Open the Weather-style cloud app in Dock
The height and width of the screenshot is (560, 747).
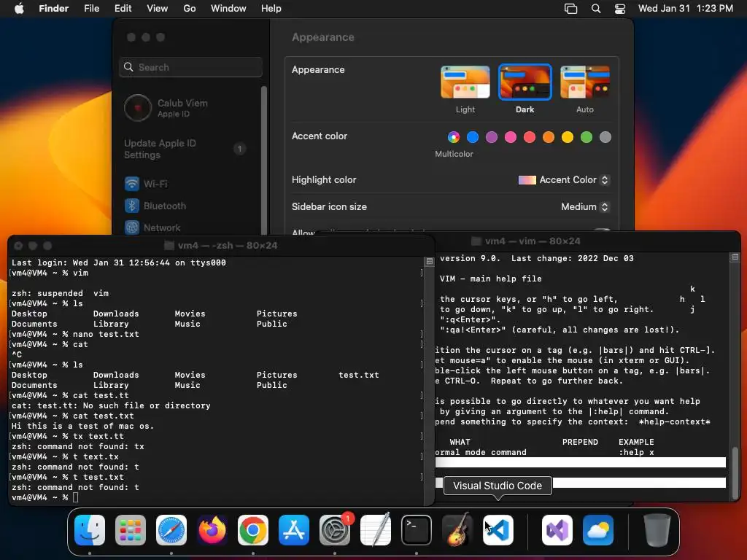tap(598, 530)
